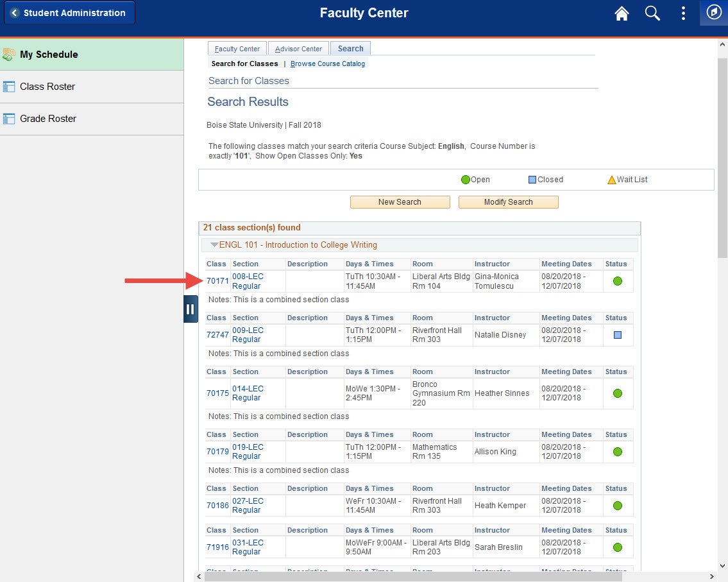Click open status circle for class 70179

(x=618, y=452)
